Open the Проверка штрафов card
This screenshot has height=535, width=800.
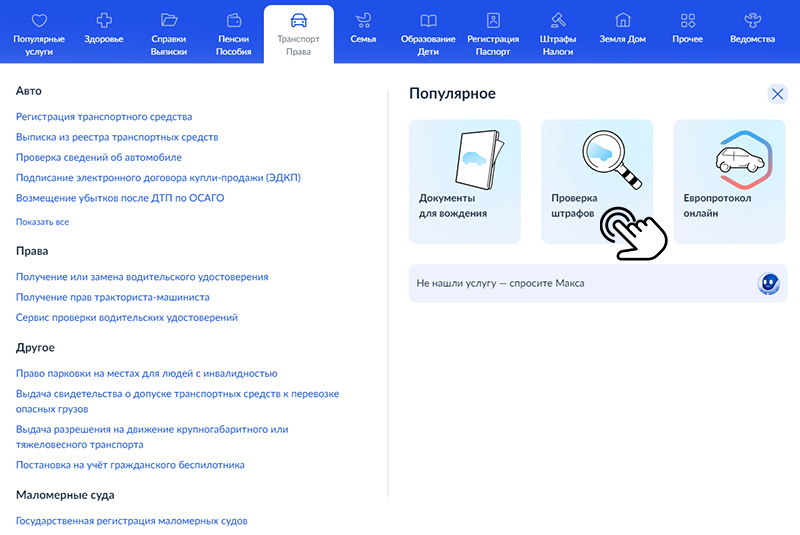597,182
